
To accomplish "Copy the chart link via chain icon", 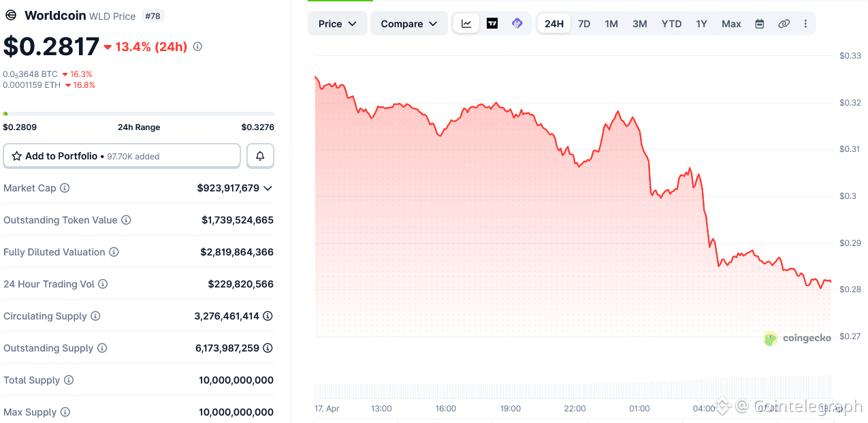I will 784,24.
